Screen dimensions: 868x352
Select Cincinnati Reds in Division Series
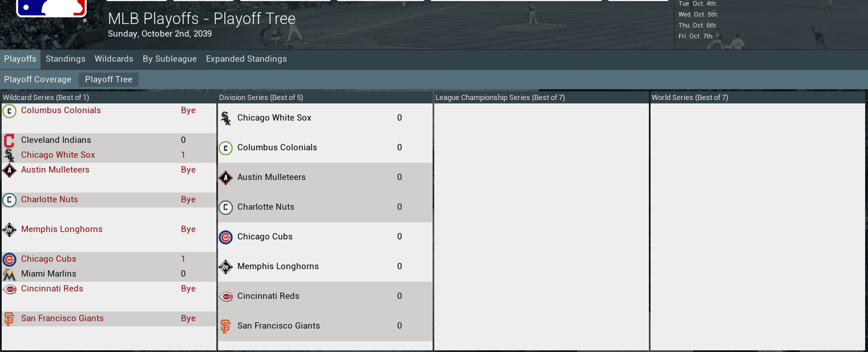[268, 296]
